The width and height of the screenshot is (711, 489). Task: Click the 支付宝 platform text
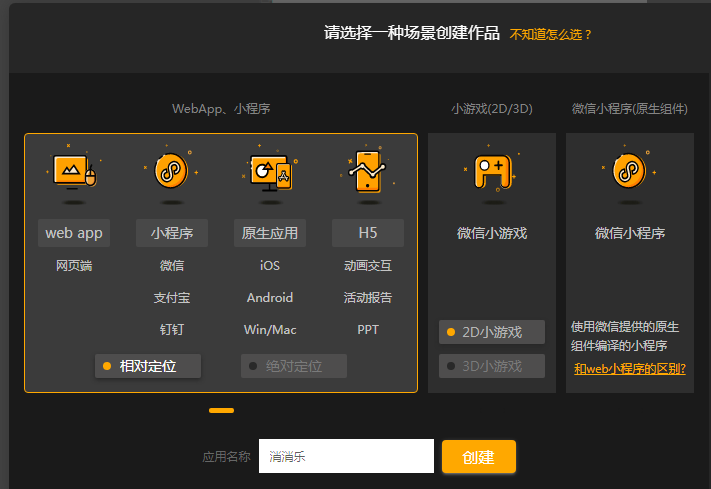(x=172, y=298)
